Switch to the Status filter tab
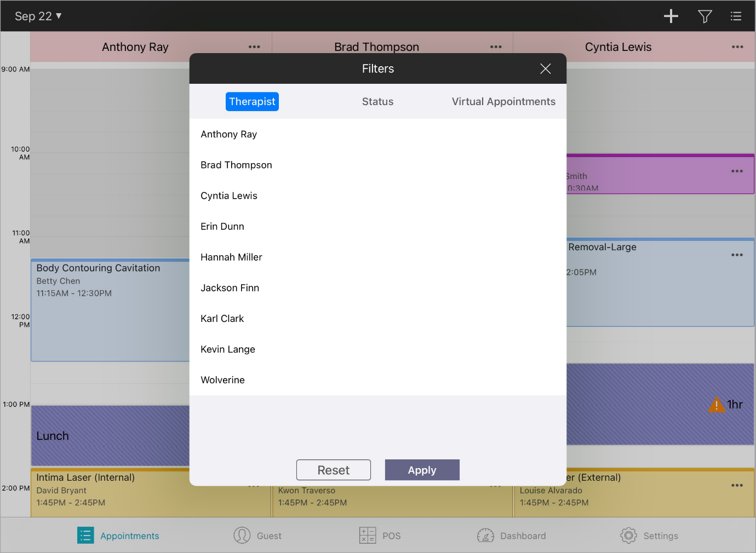 pyautogui.click(x=377, y=102)
